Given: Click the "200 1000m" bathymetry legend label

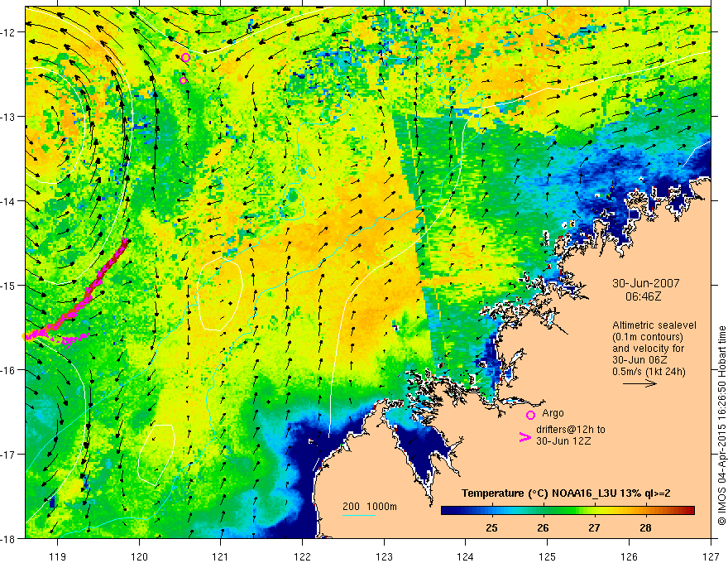Looking at the screenshot, I should point(370,507).
